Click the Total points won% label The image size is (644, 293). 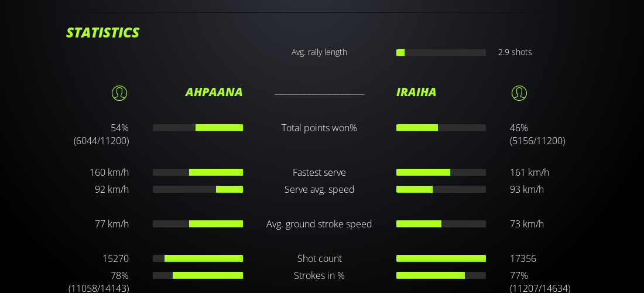point(319,128)
